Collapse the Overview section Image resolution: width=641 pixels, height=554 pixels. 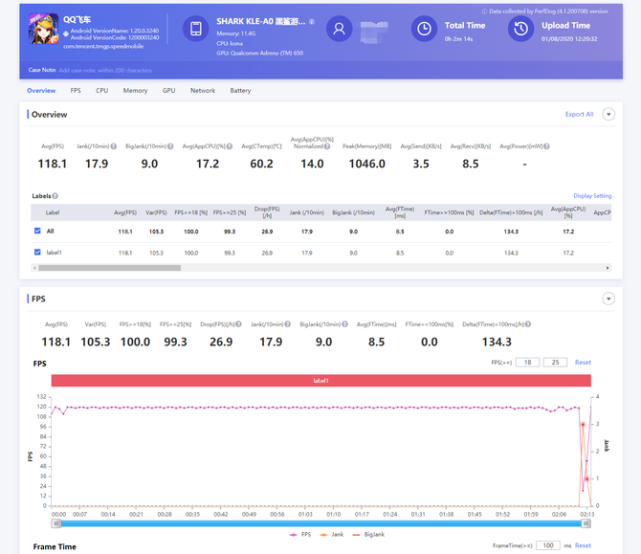coord(608,115)
